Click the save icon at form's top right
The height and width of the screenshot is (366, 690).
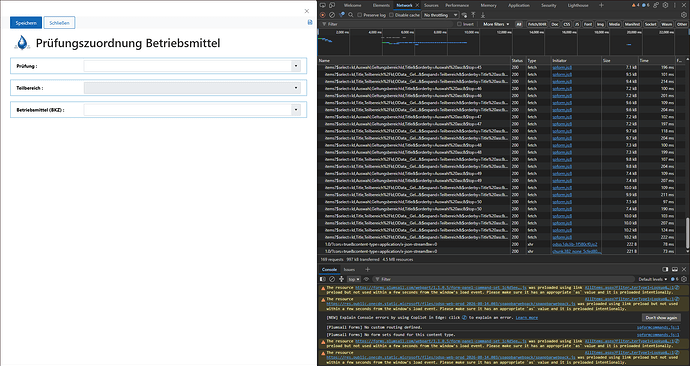coord(310,22)
